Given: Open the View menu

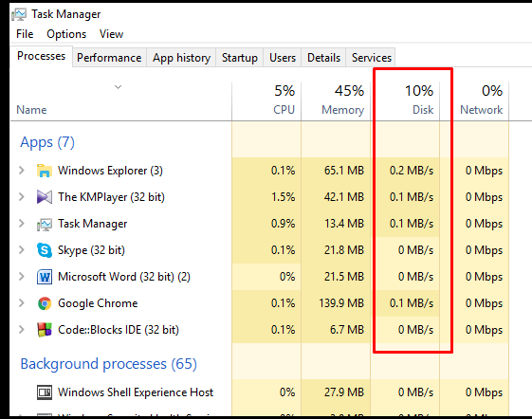Looking at the screenshot, I should click(x=111, y=34).
